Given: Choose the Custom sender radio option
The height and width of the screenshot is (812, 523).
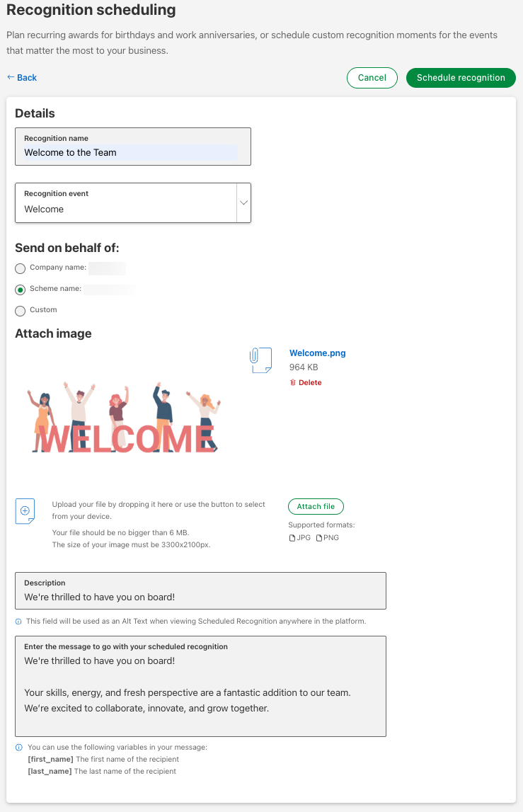Looking at the screenshot, I should point(21,311).
